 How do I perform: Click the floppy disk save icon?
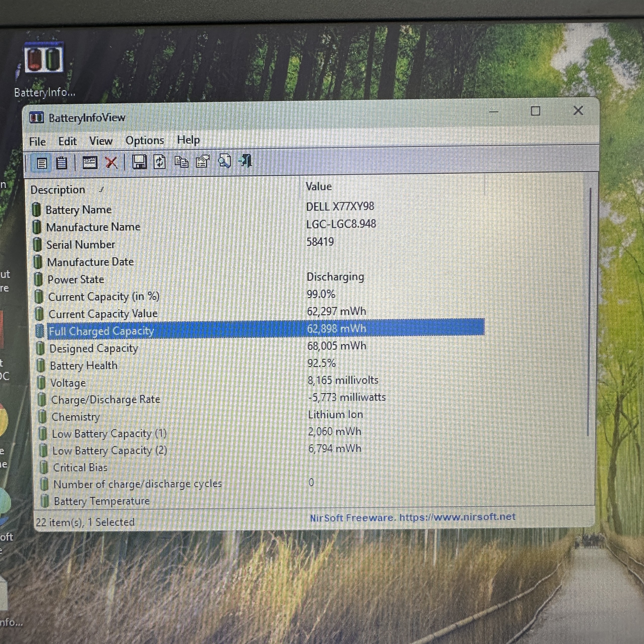[139, 162]
